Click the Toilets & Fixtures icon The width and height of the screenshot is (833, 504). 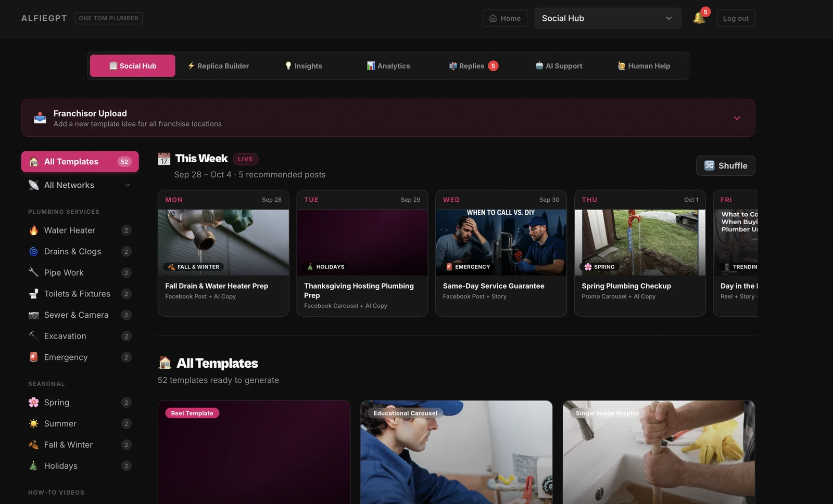click(34, 294)
